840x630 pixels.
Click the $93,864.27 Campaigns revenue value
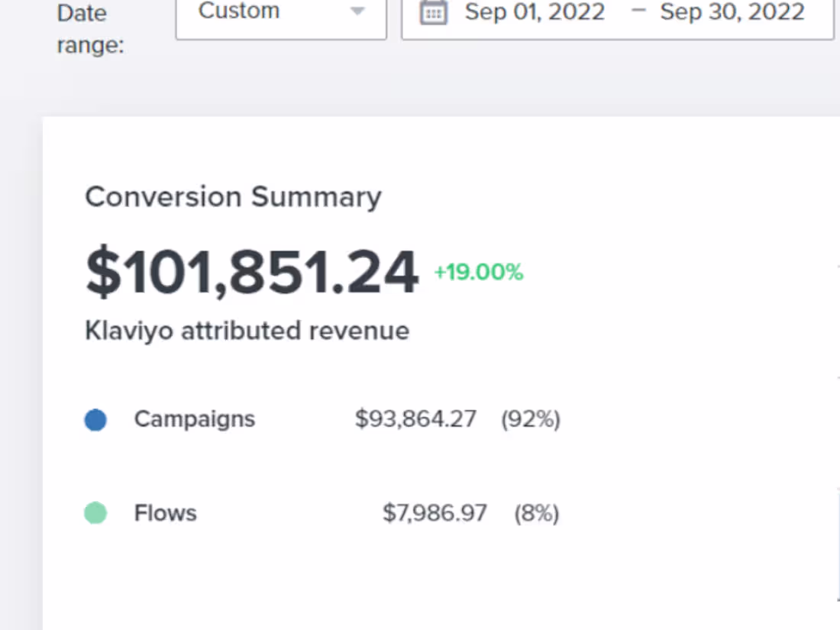[415, 418]
